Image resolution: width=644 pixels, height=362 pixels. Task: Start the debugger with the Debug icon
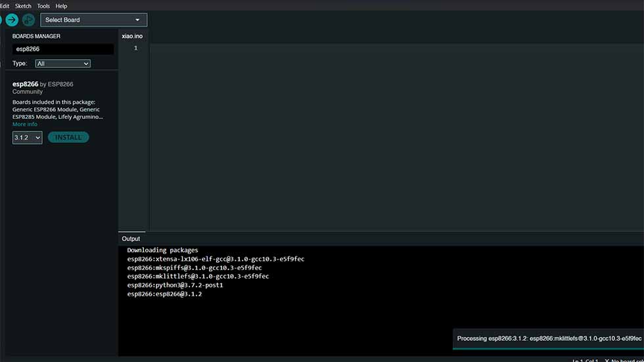pyautogui.click(x=28, y=20)
